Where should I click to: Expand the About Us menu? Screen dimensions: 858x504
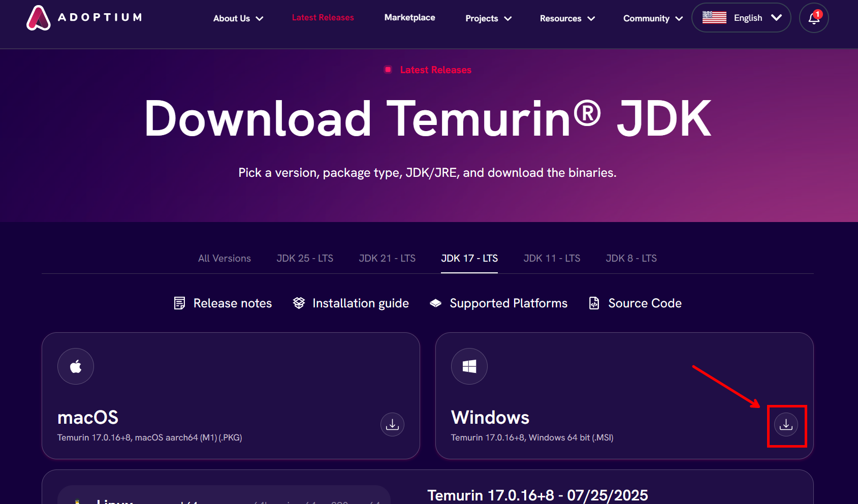pyautogui.click(x=238, y=18)
